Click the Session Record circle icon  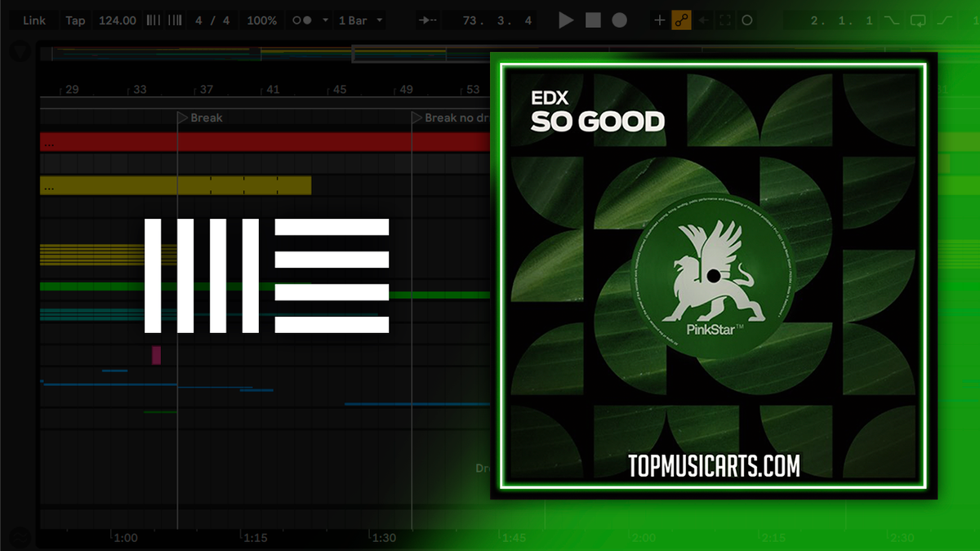pos(747,20)
